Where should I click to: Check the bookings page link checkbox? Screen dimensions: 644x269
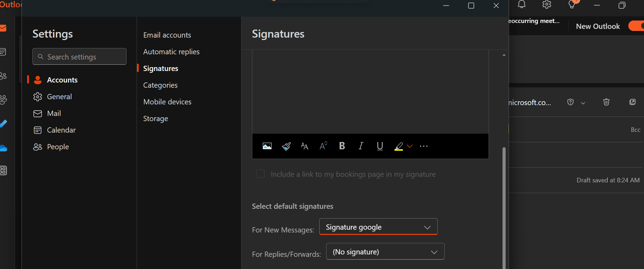pyautogui.click(x=260, y=174)
